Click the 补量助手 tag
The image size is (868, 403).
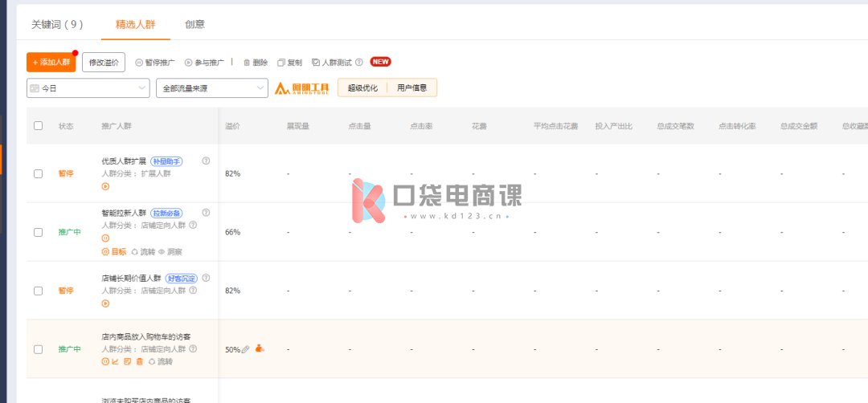point(166,161)
